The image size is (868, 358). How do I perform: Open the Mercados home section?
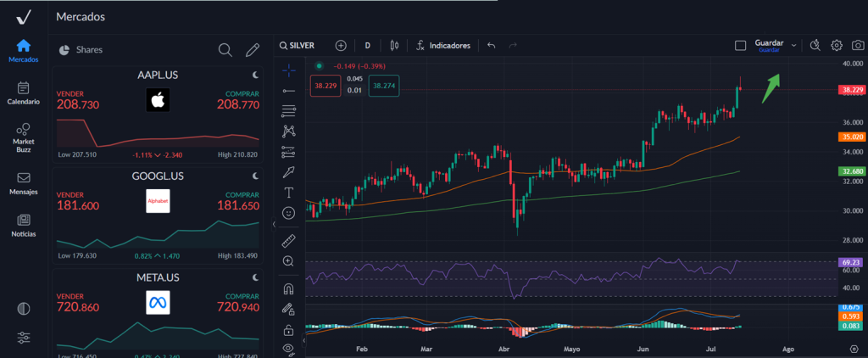(x=23, y=51)
